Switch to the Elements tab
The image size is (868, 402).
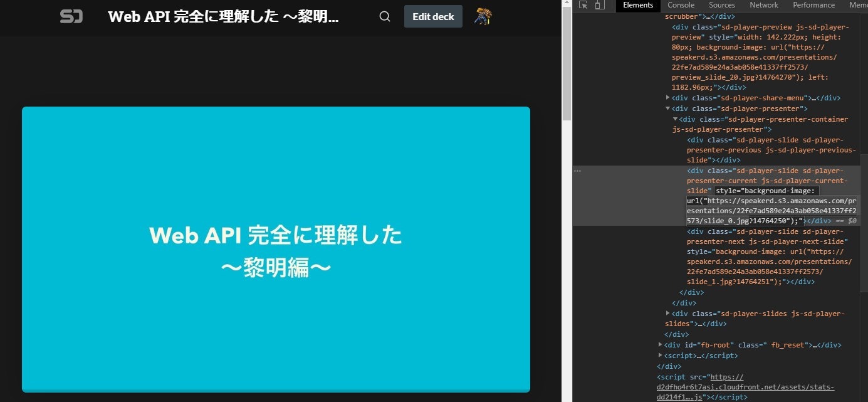tap(638, 5)
